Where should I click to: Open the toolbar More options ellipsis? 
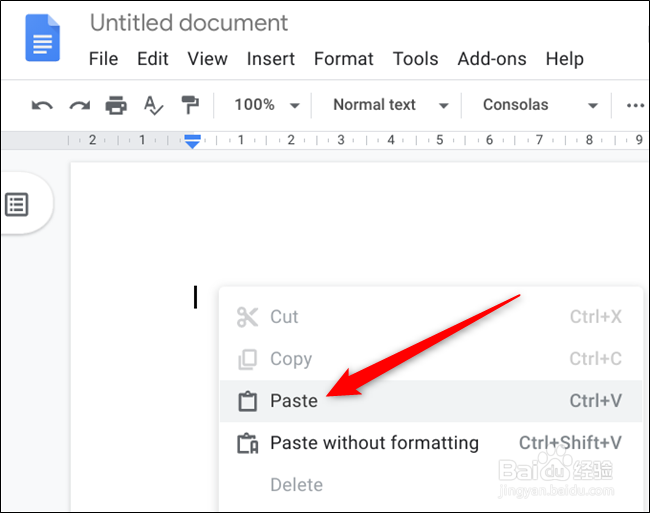635,105
